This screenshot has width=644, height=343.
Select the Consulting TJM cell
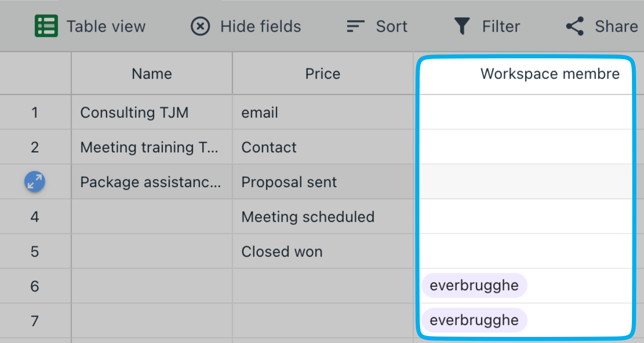click(x=152, y=112)
